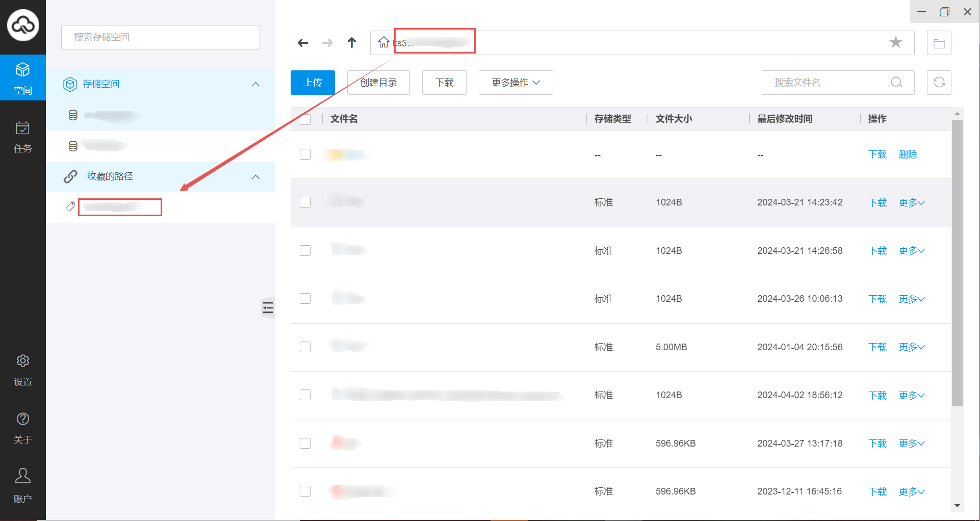Image resolution: width=980 pixels, height=521 pixels.
Task: Select the 5.00MB file checkbox
Action: (305, 347)
